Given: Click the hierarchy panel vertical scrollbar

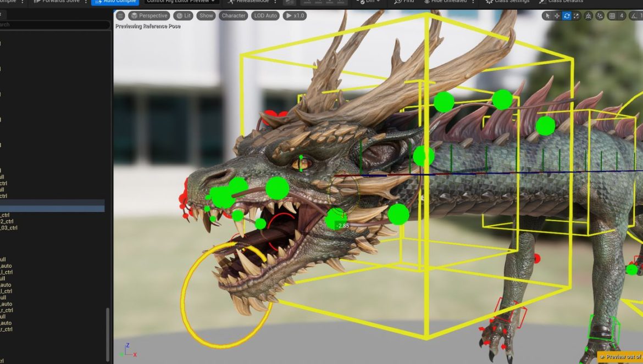Looking at the screenshot, I should point(108,334).
